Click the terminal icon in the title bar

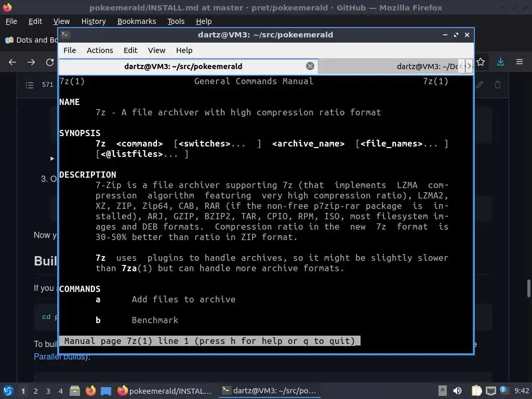[65, 35]
